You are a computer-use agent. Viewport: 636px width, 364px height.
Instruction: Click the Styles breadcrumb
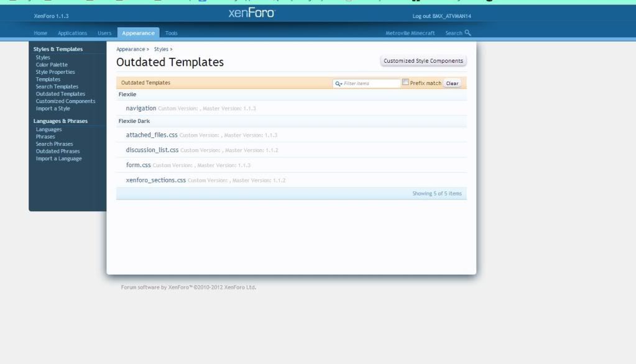pyautogui.click(x=161, y=50)
